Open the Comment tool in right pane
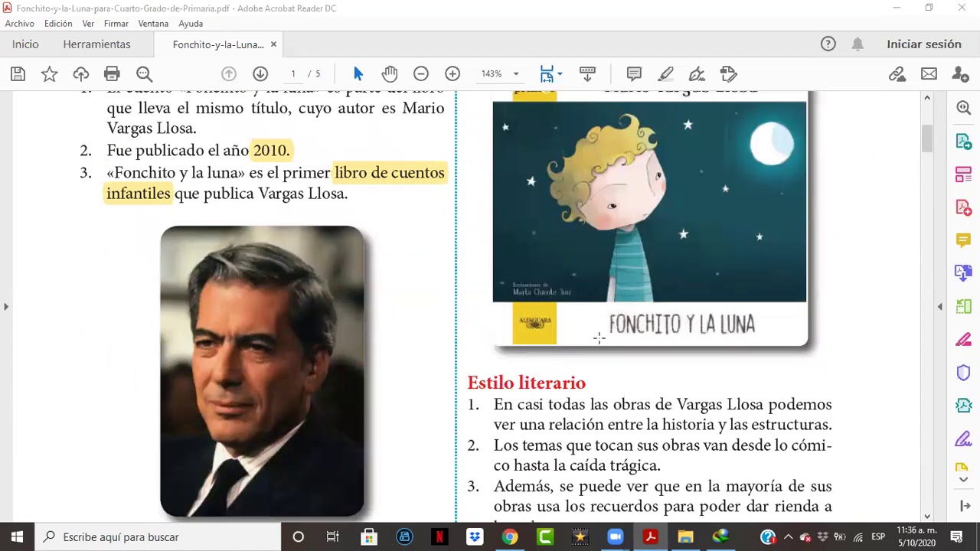This screenshot has width=980, height=551. pyautogui.click(x=963, y=240)
